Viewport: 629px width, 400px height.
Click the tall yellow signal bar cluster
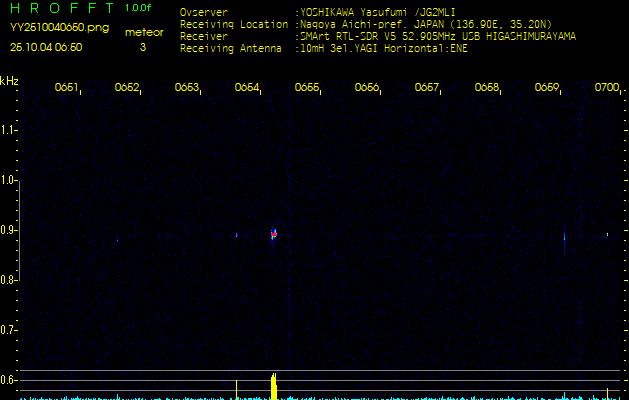tap(274, 386)
